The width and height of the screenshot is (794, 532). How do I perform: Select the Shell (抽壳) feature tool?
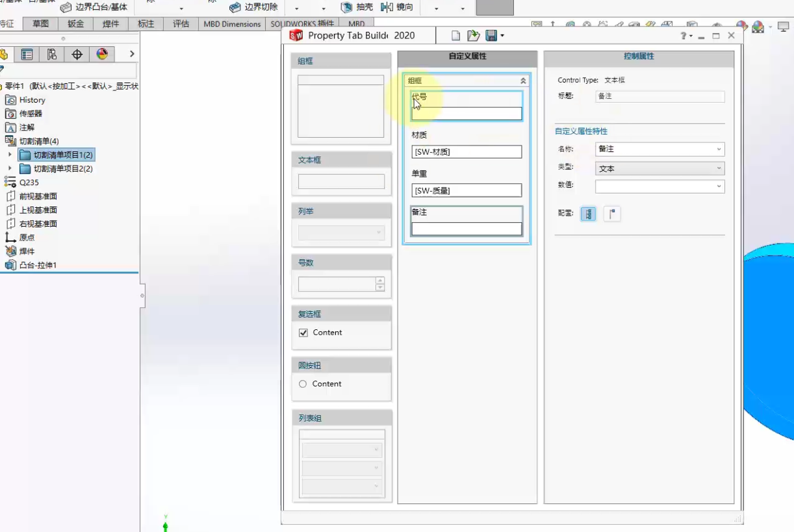[x=356, y=8]
